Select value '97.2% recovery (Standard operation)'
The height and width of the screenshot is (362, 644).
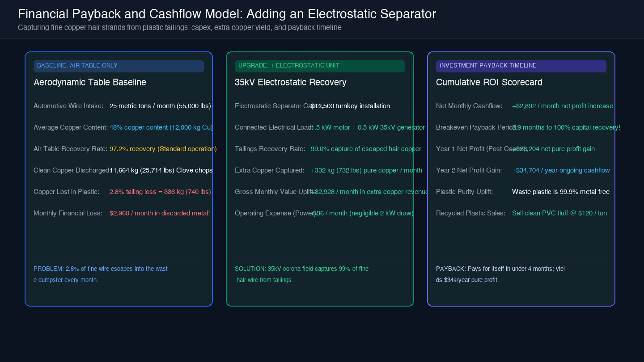pyautogui.click(x=163, y=149)
